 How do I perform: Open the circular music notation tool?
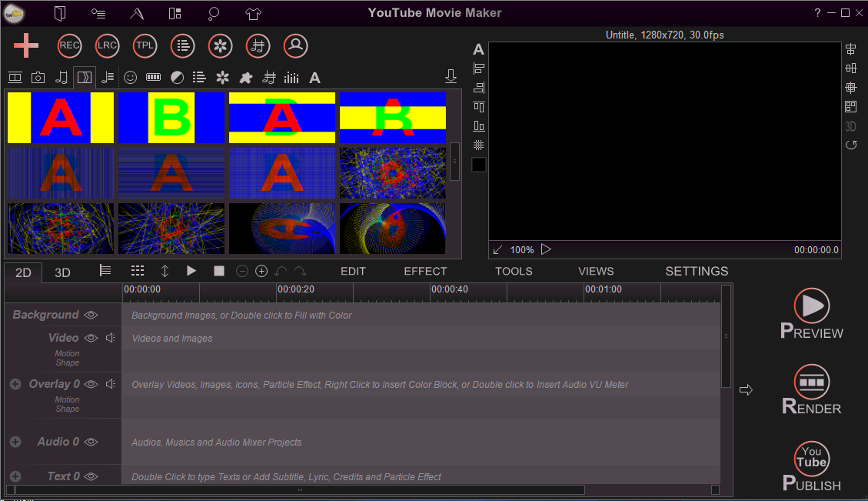click(x=258, y=45)
